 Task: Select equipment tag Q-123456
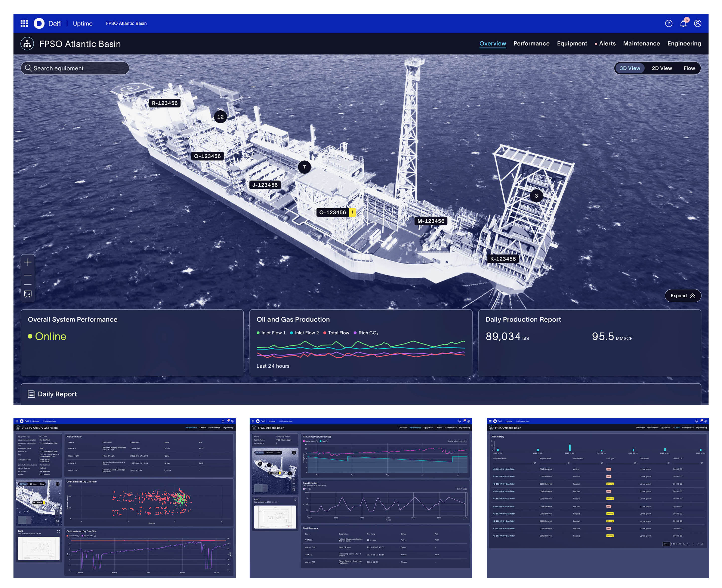pos(207,156)
